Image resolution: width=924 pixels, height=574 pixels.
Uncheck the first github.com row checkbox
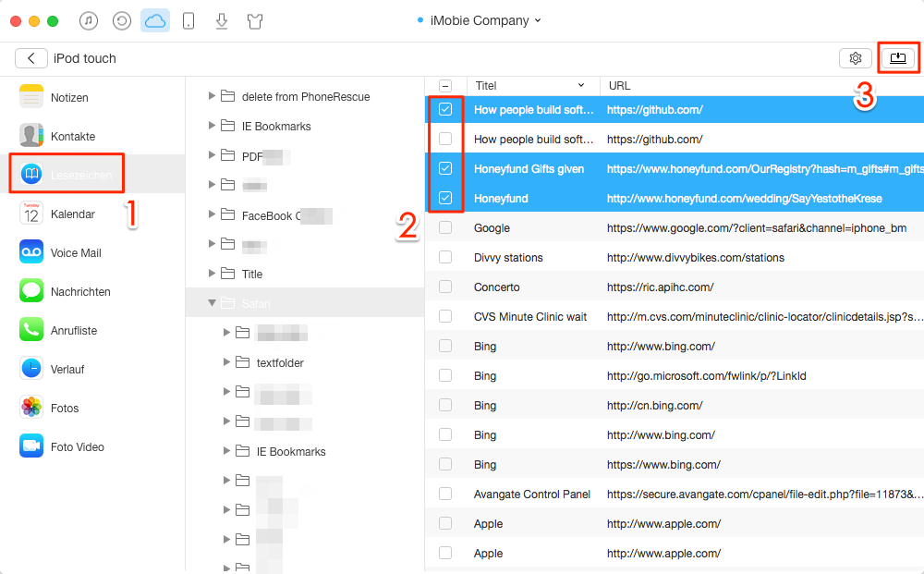tap(445, 109)
